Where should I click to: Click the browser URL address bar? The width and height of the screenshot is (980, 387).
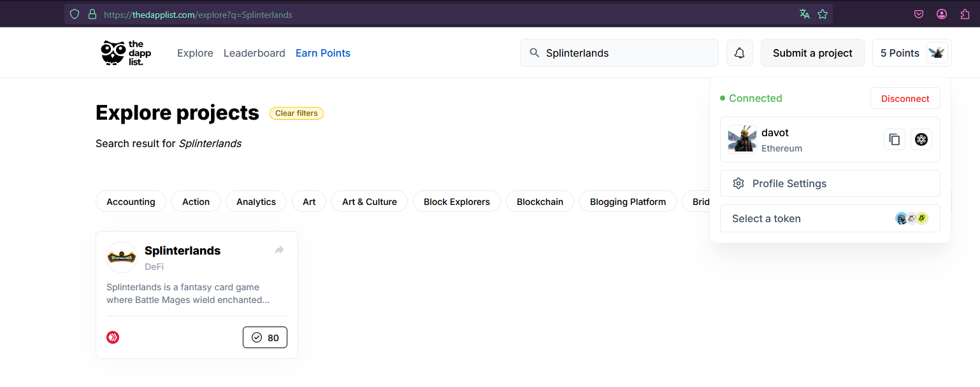pyautogui.click(x=449, y=14)
